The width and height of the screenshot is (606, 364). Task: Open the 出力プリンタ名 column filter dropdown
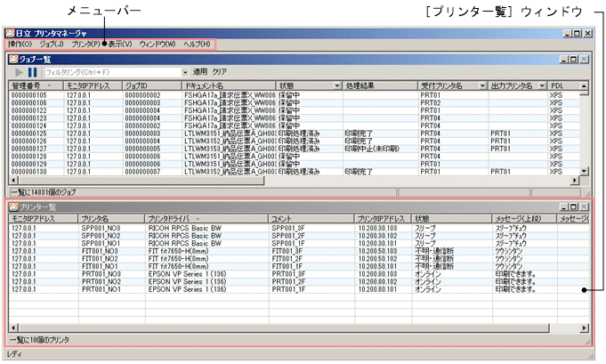[542, 85]
